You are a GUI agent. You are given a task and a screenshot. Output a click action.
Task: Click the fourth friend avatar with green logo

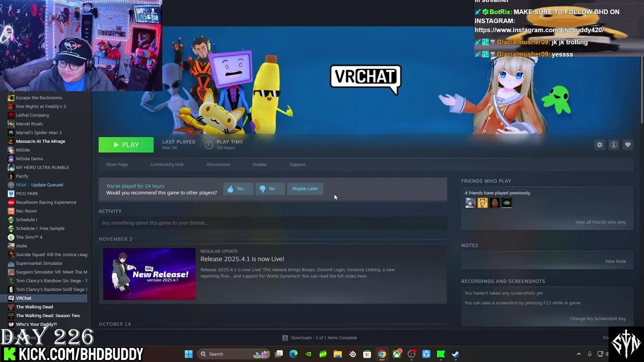(x=507, y=203)
